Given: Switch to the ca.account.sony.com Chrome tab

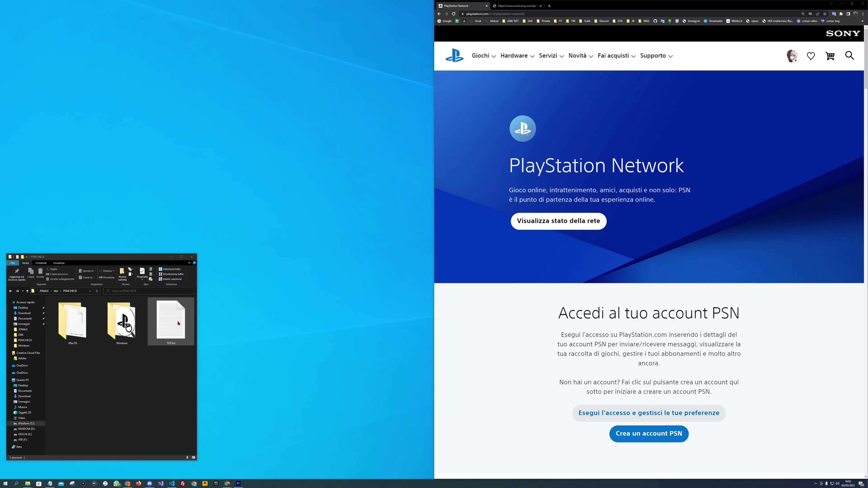Looking at the screenshot, I should pyautogui.click(x=517, y=6).
